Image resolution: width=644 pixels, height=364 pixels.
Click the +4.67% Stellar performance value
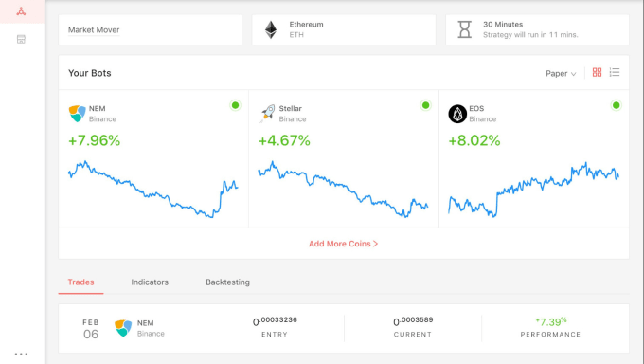[284, 140]
